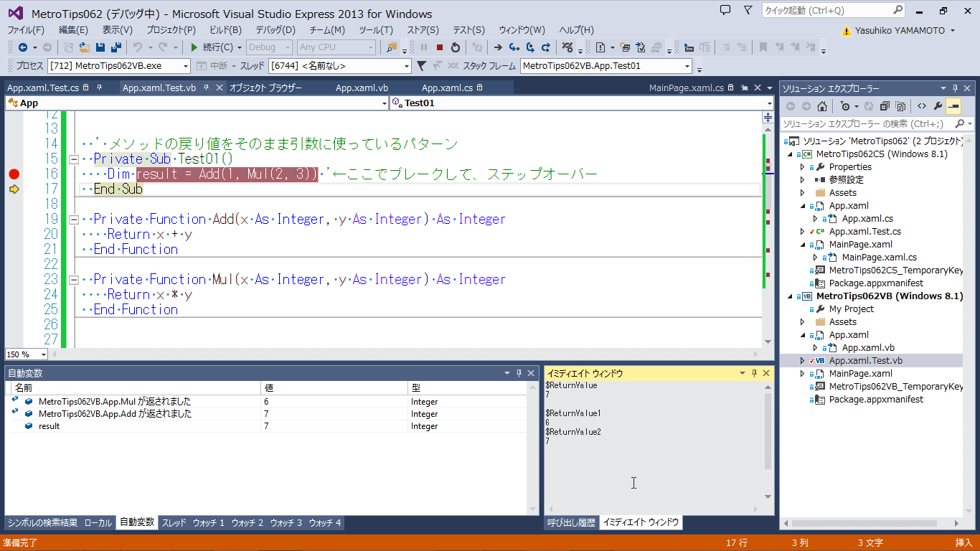Click the Properties wrench icon in Solution Explorer
The image size is (980, 551).
(938, 106)
